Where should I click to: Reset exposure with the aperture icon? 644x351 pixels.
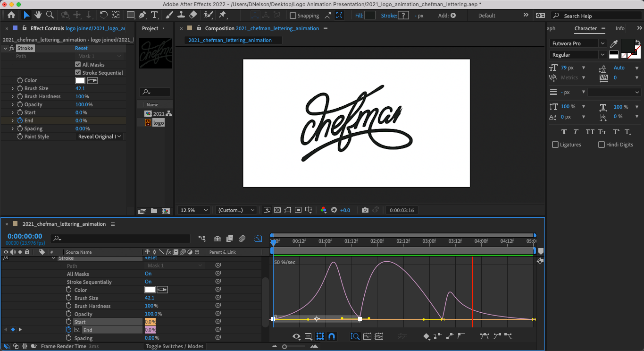click(x=334, y=210)
